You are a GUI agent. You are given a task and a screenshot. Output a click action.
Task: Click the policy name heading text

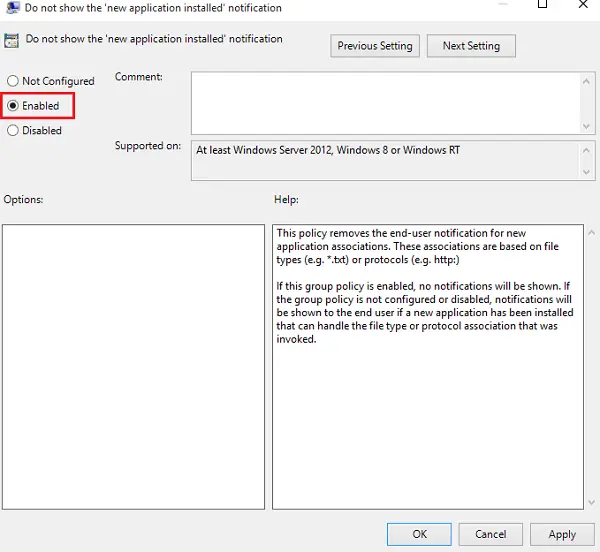click(154, 39)
